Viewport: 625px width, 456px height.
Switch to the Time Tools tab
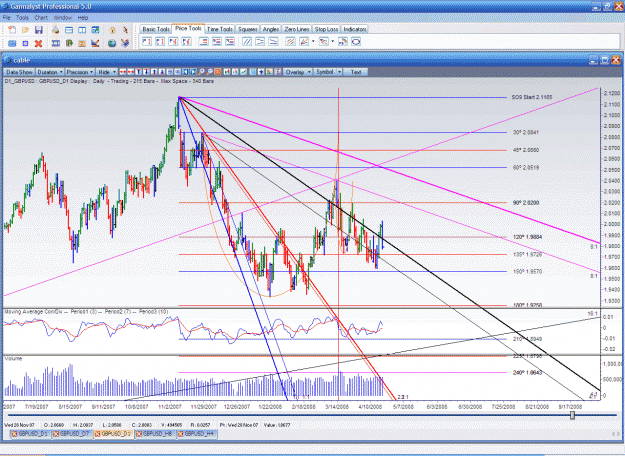click(220, 29)
